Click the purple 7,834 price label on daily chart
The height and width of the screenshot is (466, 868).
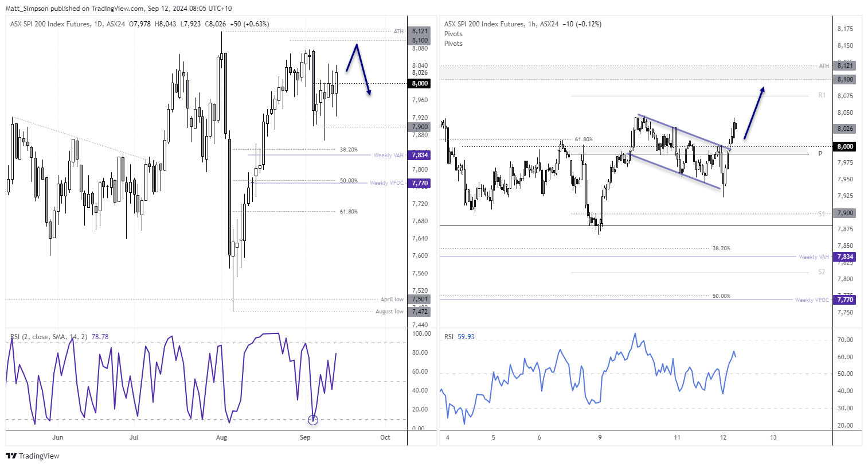click(419, 155)
